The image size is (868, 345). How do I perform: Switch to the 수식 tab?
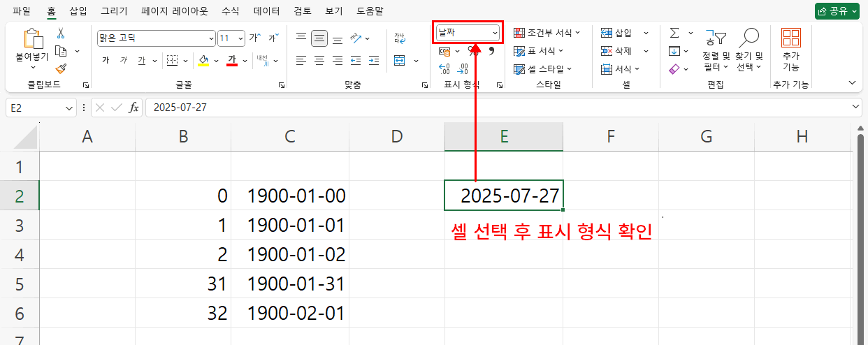230,10
